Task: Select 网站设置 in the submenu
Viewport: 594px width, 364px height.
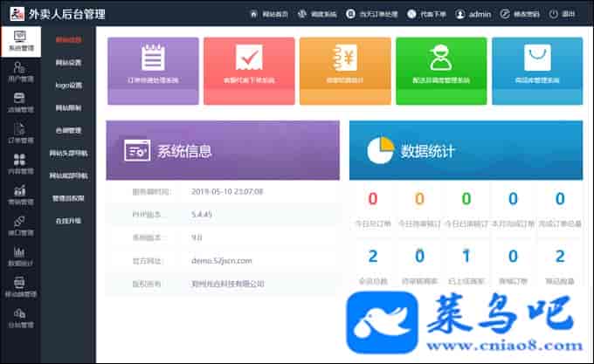Action: (68, 63)
